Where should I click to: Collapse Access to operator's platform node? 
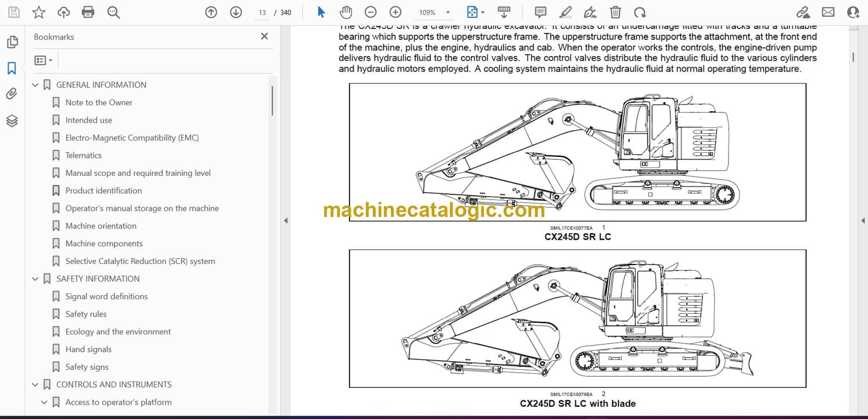pyautogui.click(x=45, y=402)
